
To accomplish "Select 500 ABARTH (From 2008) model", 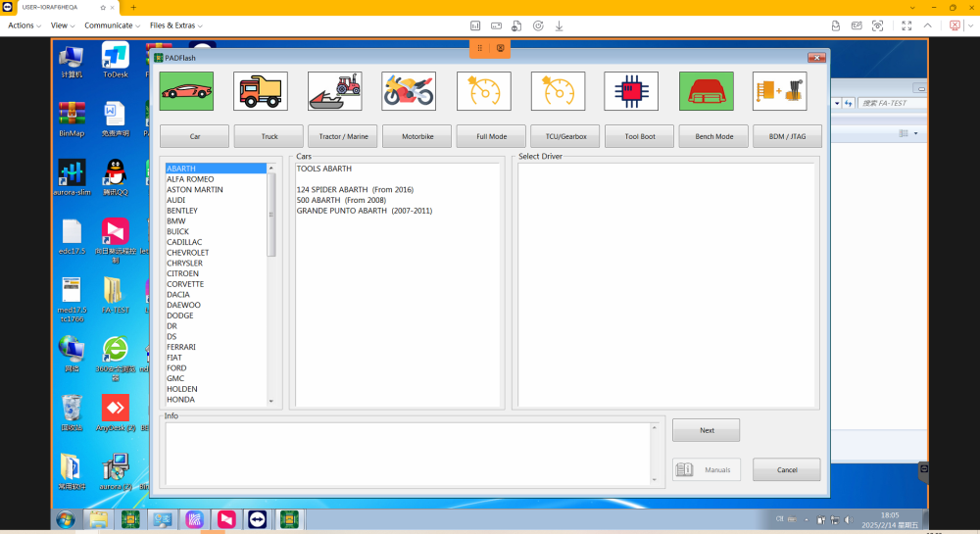I will 343,200.
